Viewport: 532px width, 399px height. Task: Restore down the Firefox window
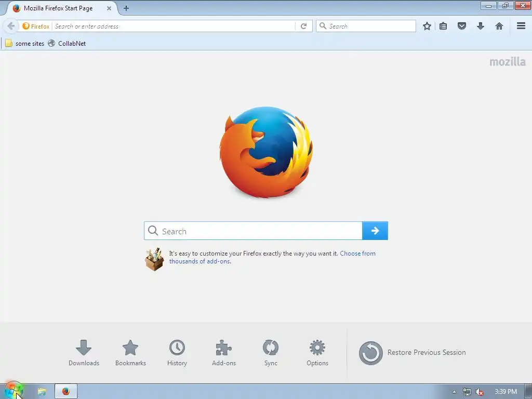tap(506, 5)
